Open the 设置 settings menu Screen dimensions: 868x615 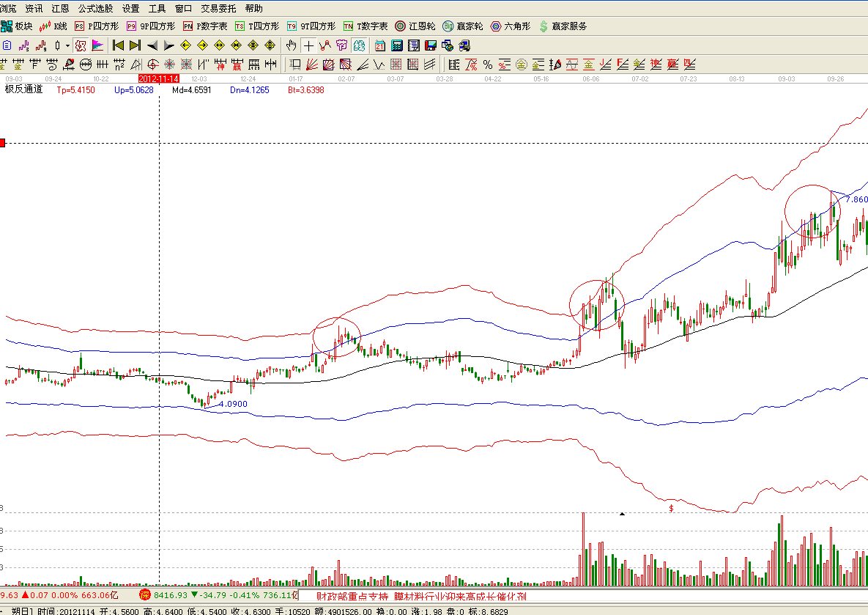[131, 9]
